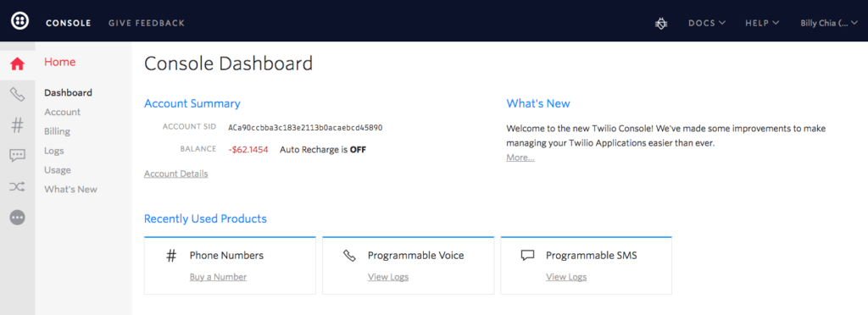Select the Home sidebar icon
868x315 pixels.
coord(18,64)
